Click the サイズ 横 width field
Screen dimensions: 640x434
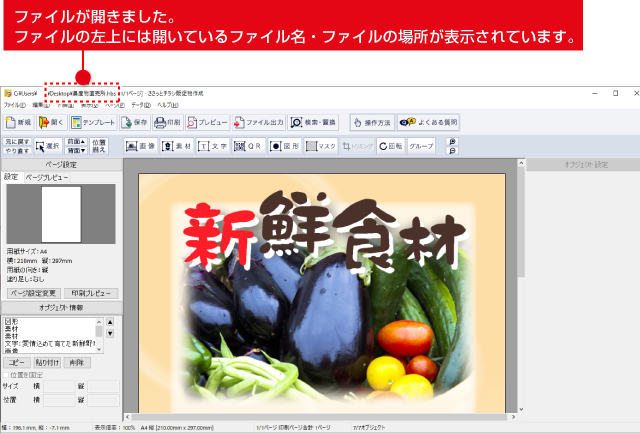59,386
